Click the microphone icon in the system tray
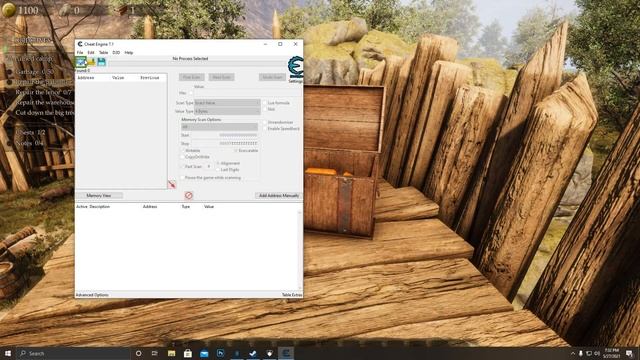 pos(581,353)
